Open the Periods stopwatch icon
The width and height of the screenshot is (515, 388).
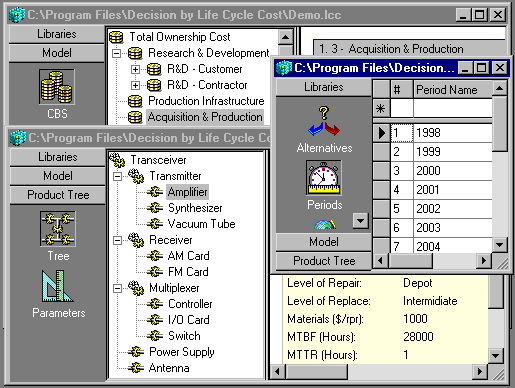coord(324,178)
